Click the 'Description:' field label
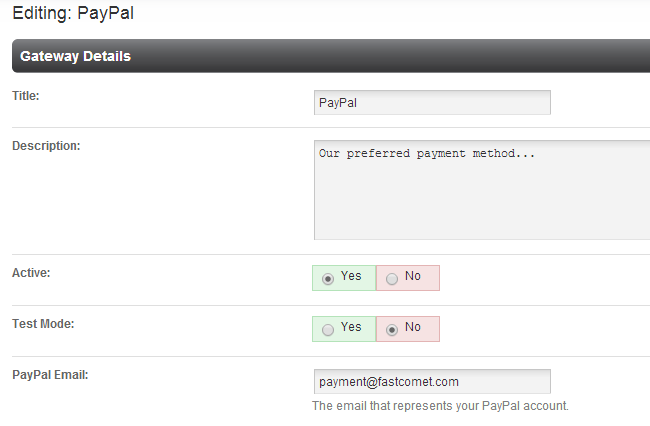Screen dimensions: 650x426 [46, 146]
